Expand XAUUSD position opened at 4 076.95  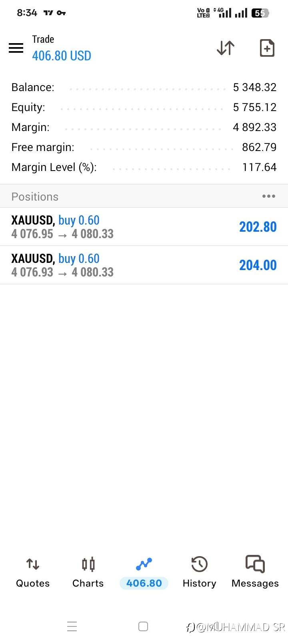(144, 227)
